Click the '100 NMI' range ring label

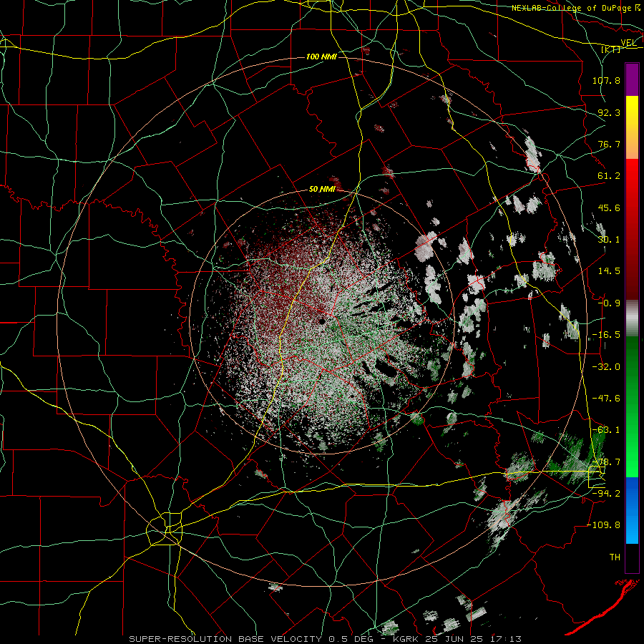321,57
